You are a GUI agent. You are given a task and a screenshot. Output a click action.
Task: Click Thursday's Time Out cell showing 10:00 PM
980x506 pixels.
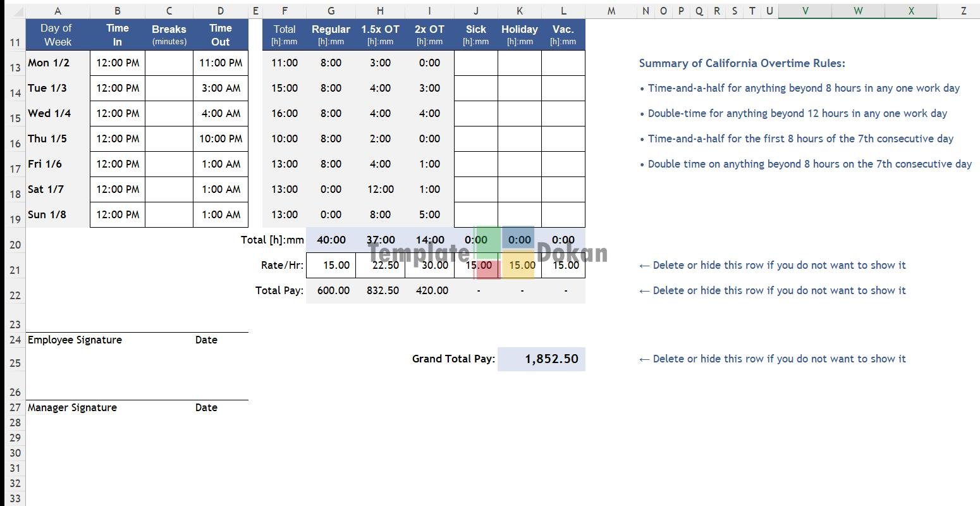[221, 139]
